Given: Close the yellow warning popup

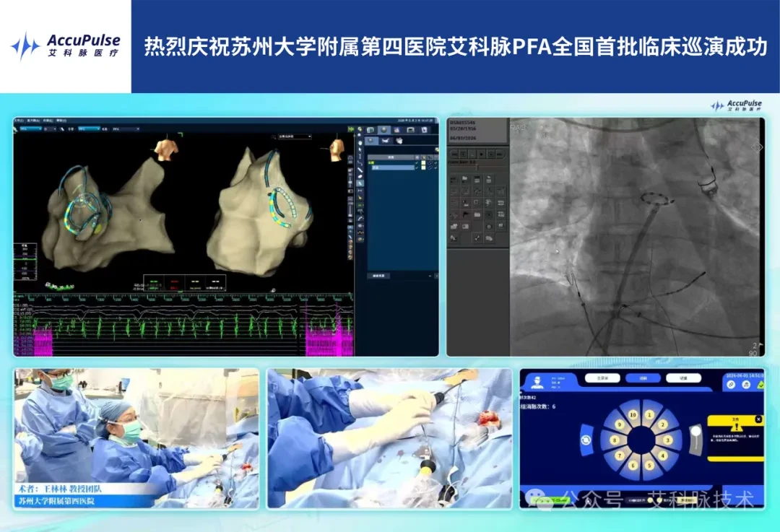Looking at the screenshot, I should [758, 419].
